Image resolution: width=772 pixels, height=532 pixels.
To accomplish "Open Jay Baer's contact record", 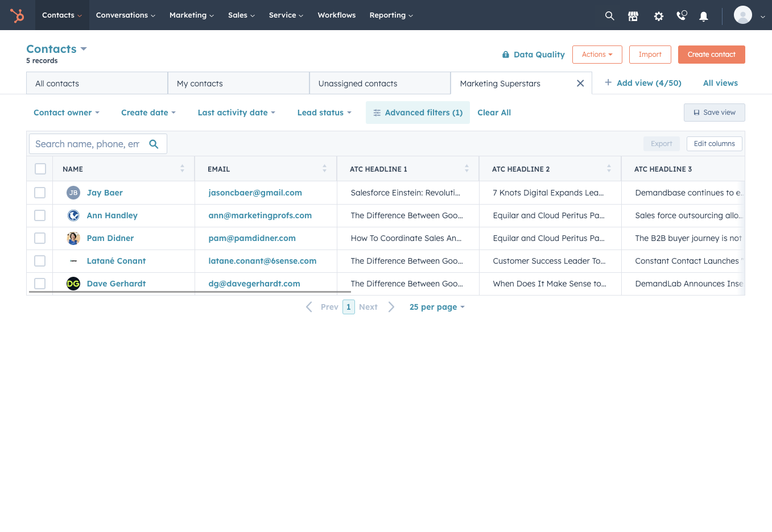I will point(105,193).
